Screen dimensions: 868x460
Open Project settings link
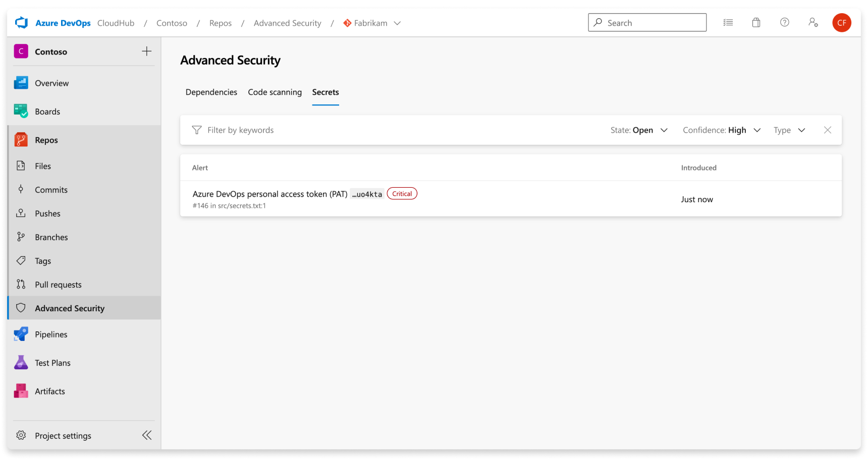63,436
